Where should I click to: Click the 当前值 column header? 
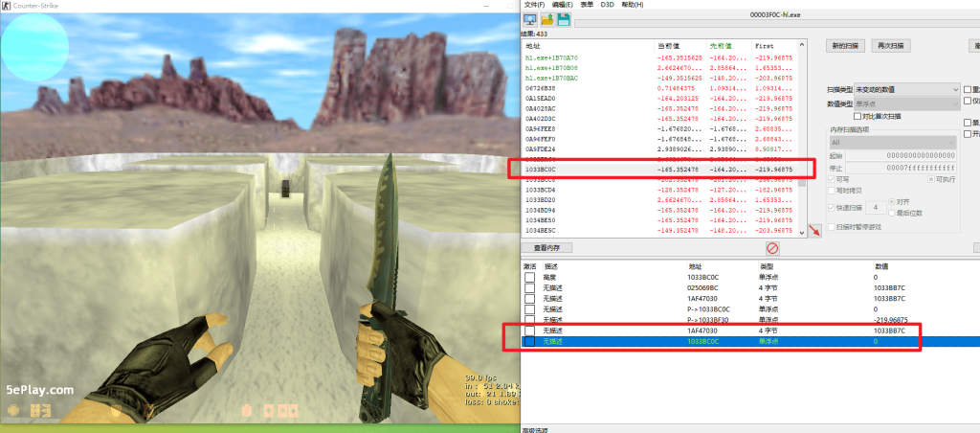click(x=680, y=46)
